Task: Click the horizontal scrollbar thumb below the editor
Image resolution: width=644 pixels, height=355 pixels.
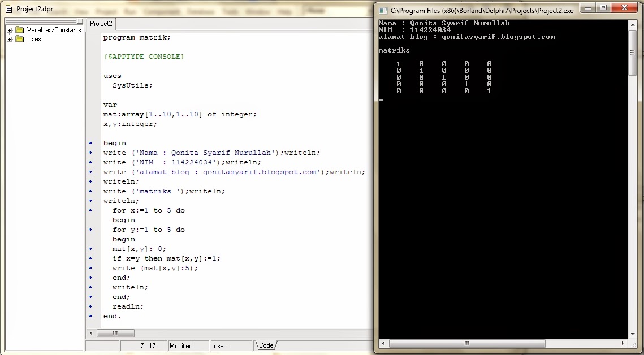Action: pos(115,334)
